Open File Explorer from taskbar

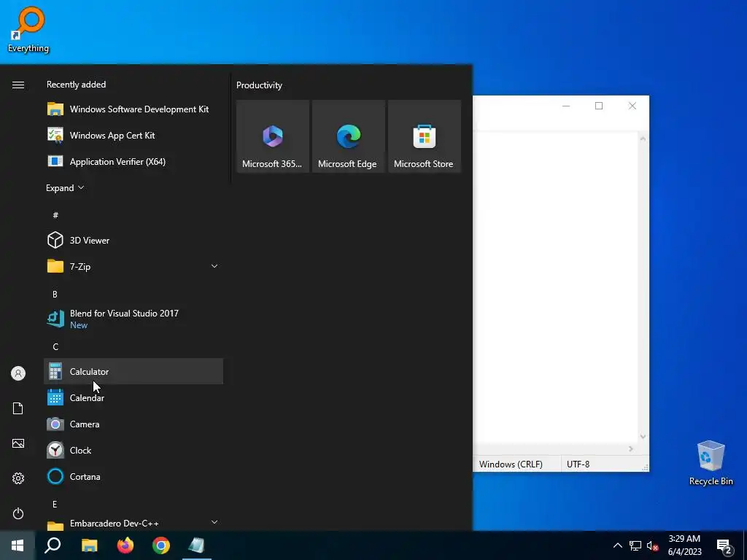click(89, 545)
